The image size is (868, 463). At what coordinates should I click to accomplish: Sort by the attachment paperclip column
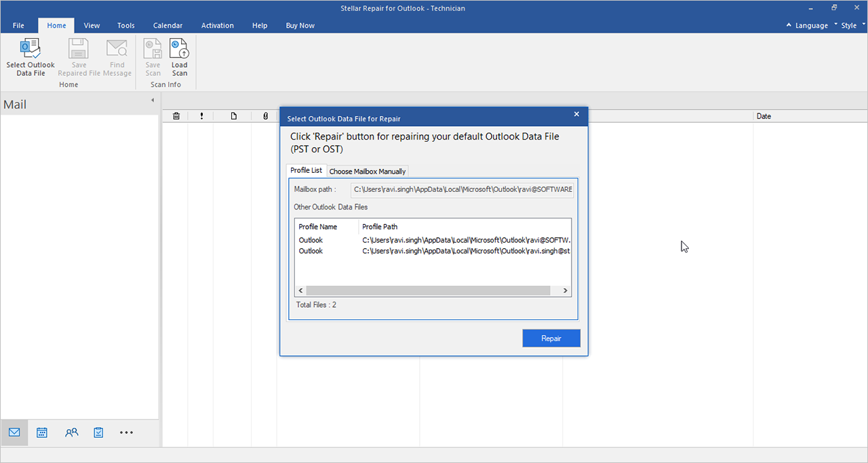pos(265,116)
